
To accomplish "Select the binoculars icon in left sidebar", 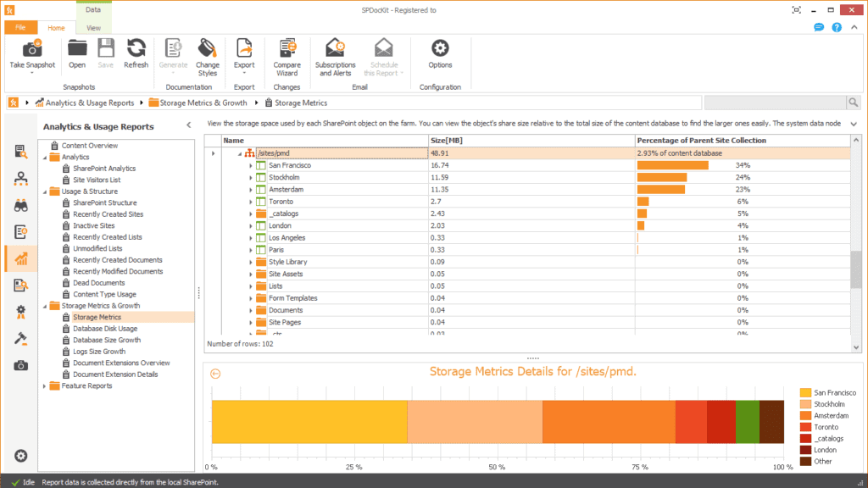I will [21, 206].
